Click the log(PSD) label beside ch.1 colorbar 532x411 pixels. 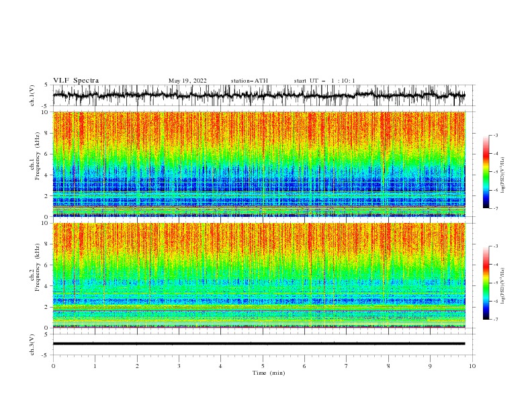click(502, 175)
